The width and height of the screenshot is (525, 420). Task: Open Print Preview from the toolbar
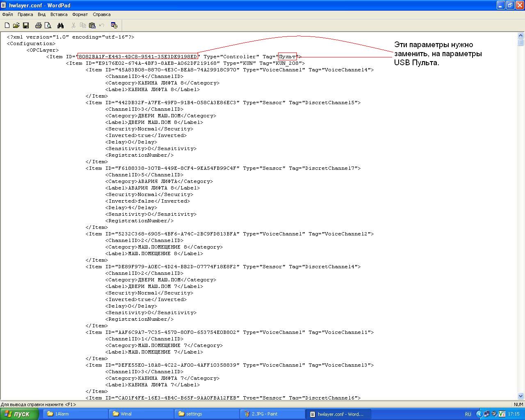point(48,25)
